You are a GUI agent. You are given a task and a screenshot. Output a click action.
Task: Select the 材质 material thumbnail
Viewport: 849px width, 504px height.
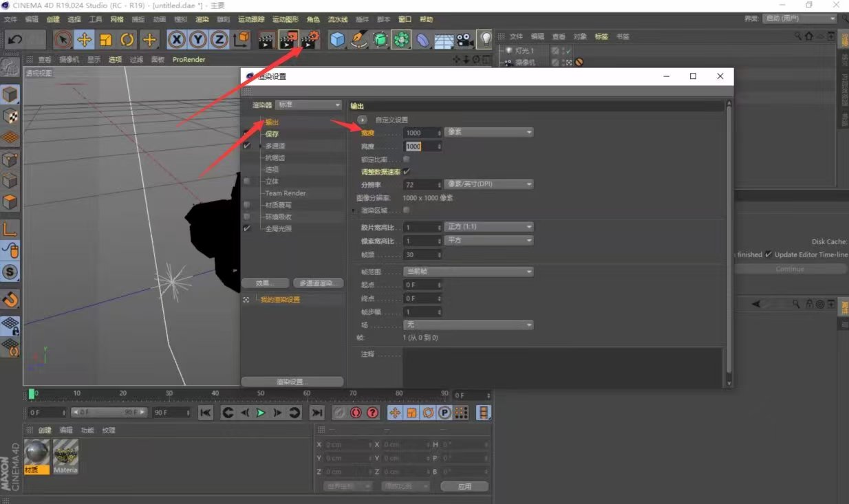tap(36, 457)
